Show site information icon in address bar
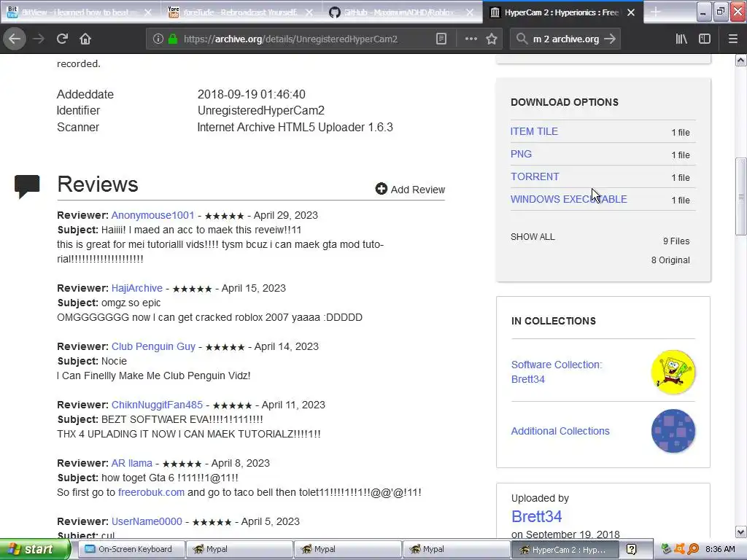747x560 pixels. point(158,39)
